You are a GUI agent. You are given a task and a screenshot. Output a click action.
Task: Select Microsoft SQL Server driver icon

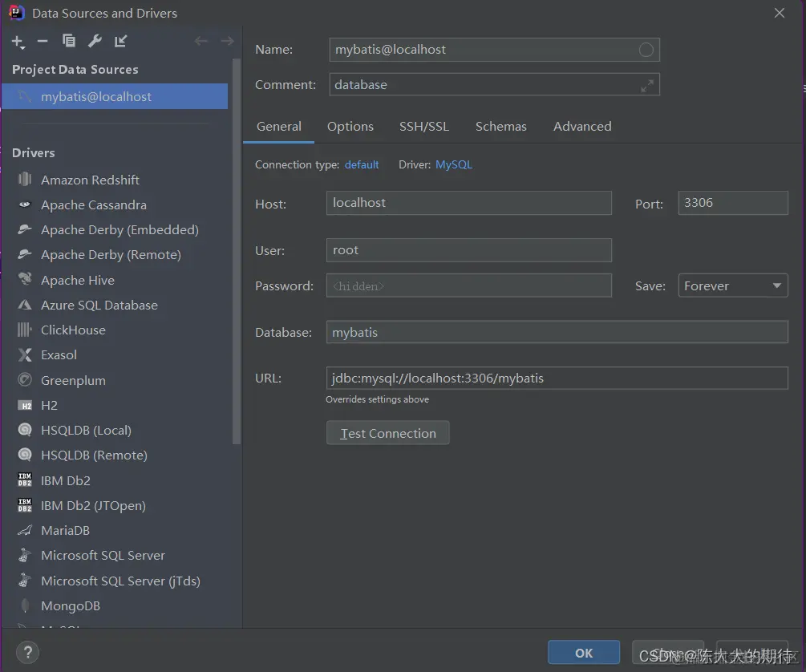[x=25, y=555]
